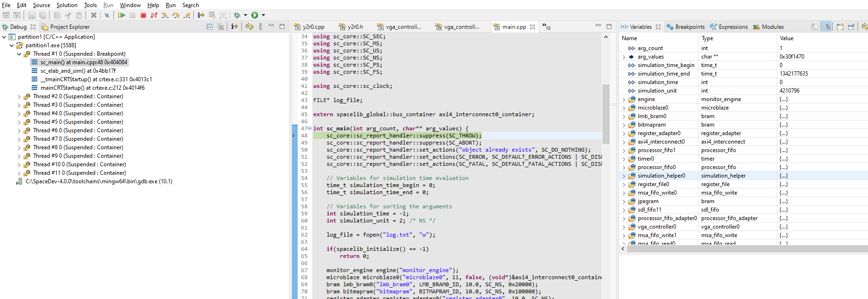Collapse all in the Debug view
This screenshot has height=299, width=868.
209,27
